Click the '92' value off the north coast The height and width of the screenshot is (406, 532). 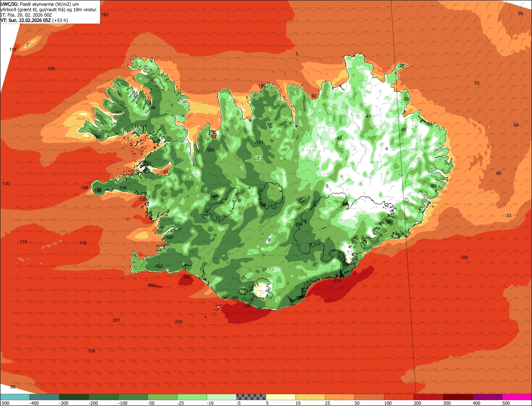[314, 96]
